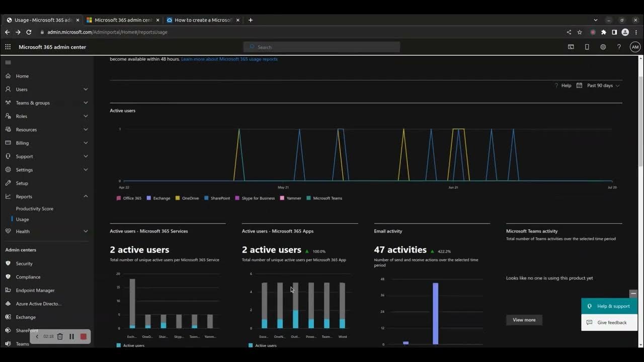The image size is (644, 362).
Task: Expand the Support chevron
Action: pyautogui.click(x=86, y=156)
